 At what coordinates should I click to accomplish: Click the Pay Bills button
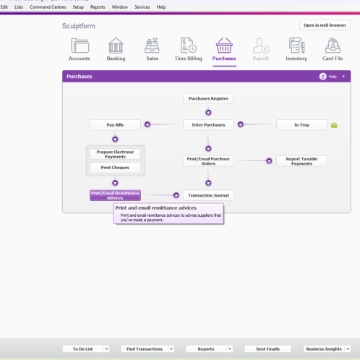pos(115,125)
